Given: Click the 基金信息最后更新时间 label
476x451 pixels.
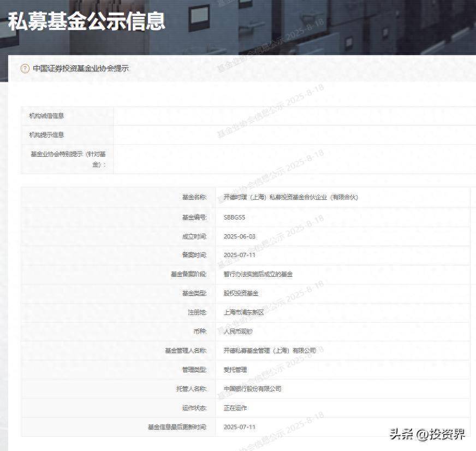Looking at the screenshot, I should 177,427.
